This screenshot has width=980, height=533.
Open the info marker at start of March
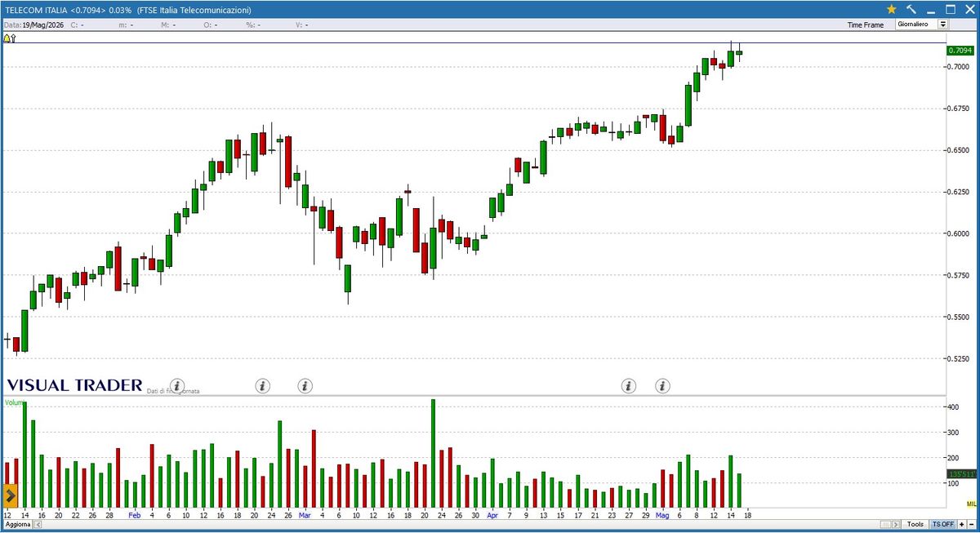pos(305,385)
